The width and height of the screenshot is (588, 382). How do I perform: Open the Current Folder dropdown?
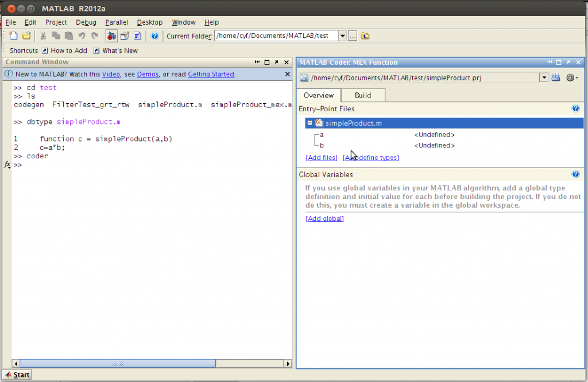342,36
